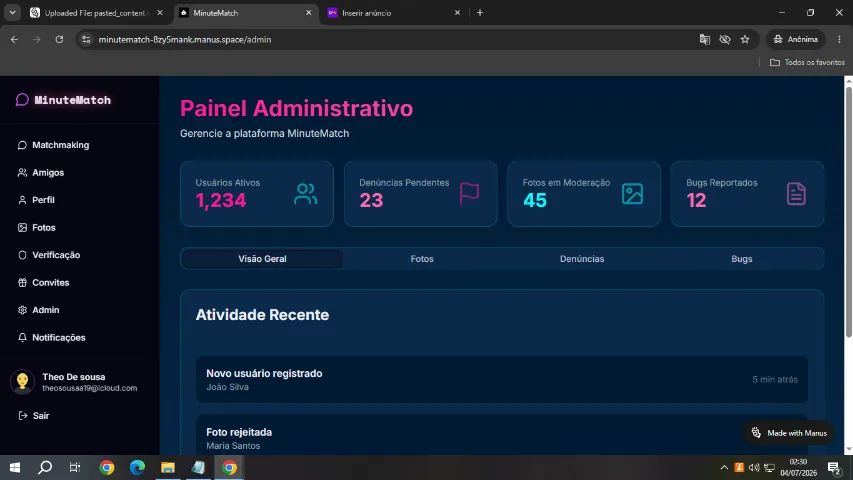Open Chrome three-dot menu
This screenshot has height=480, width=853.
[839, 40]
